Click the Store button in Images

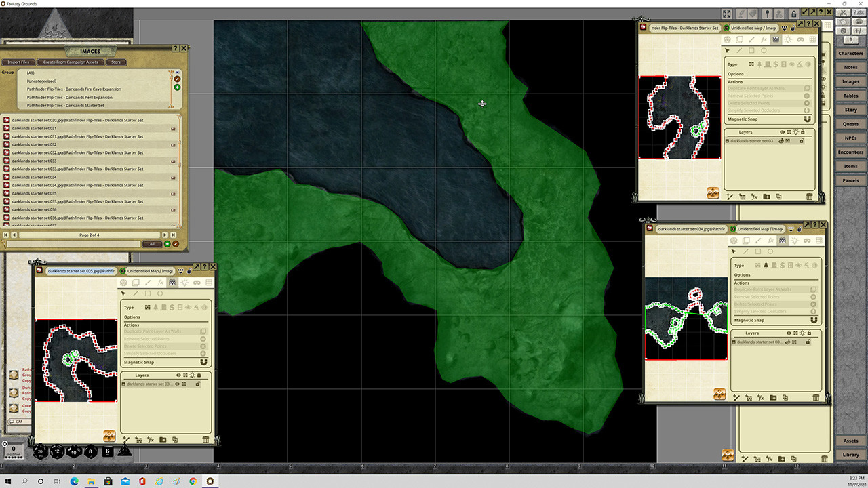point(116,62)
